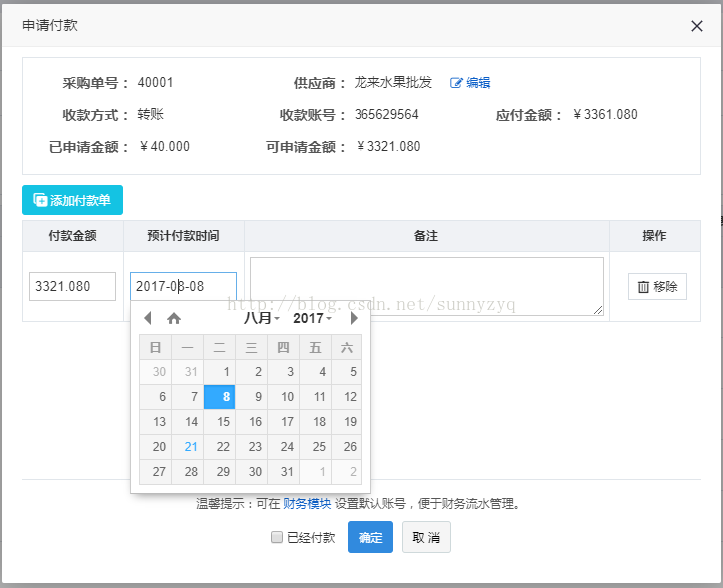The image size is (723, 588).
Task: Open the 财务模块 link
Action: tap(307, 504)
